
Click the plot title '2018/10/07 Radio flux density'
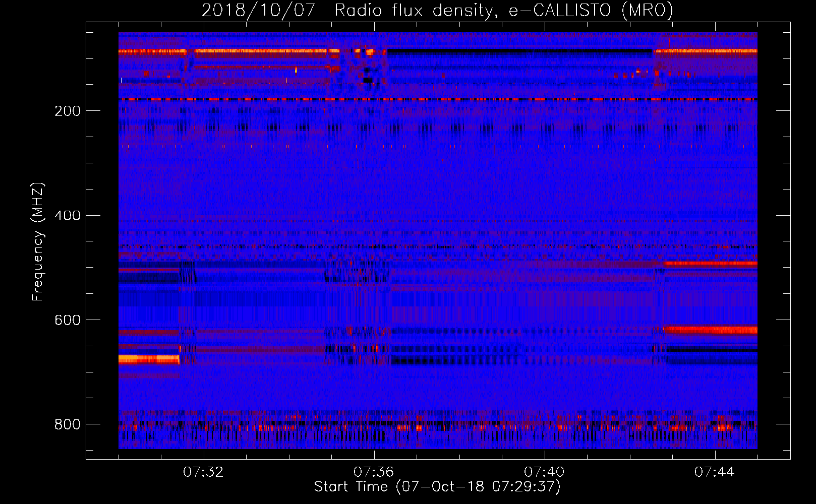click(437, 11)
